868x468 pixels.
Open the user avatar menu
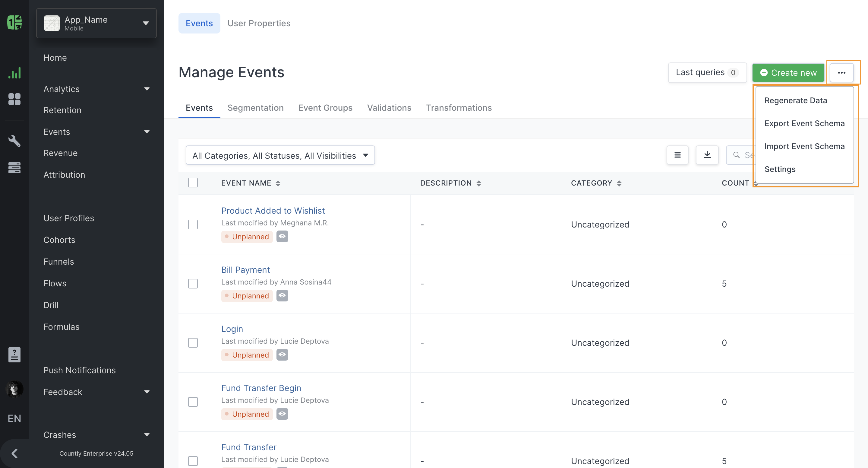(14, 390)
